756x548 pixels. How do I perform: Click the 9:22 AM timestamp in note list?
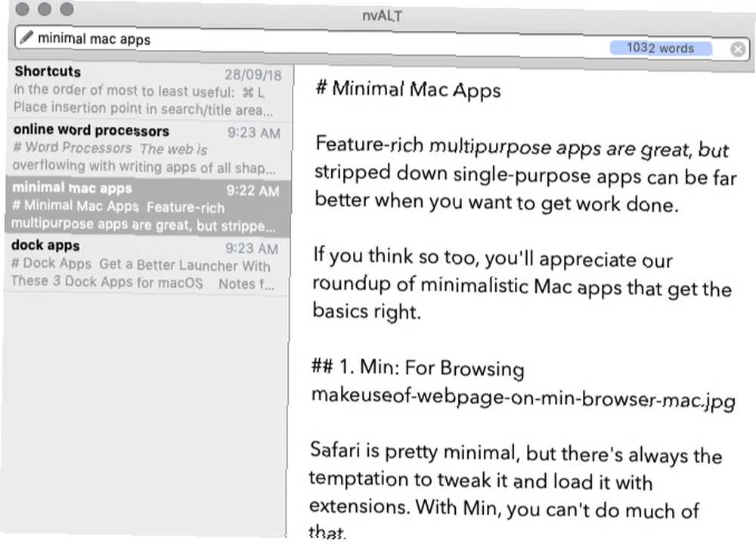click(x=253, y=191)
